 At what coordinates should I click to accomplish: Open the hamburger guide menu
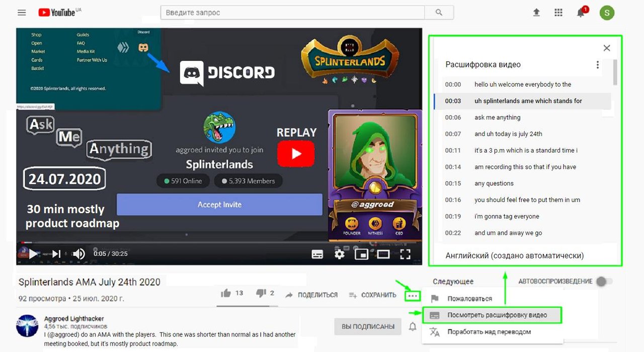click(22, 13)
